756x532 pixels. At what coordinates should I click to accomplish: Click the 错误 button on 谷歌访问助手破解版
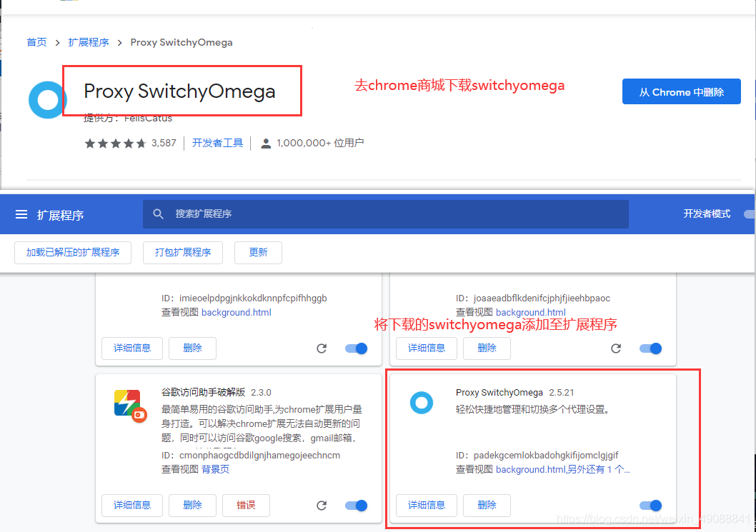click(x=246, y=506)
